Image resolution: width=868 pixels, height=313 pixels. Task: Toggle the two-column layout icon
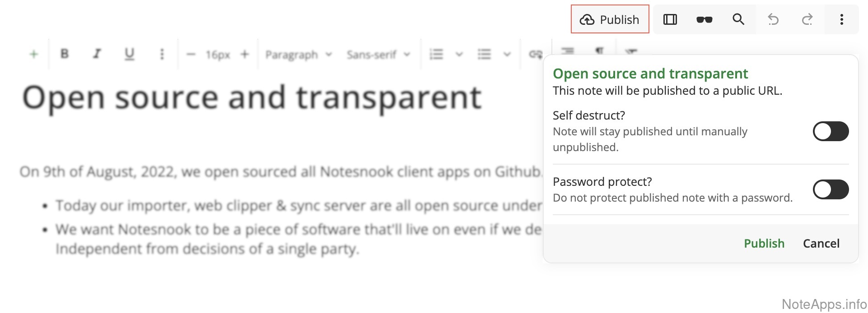[x=670, y=19]
